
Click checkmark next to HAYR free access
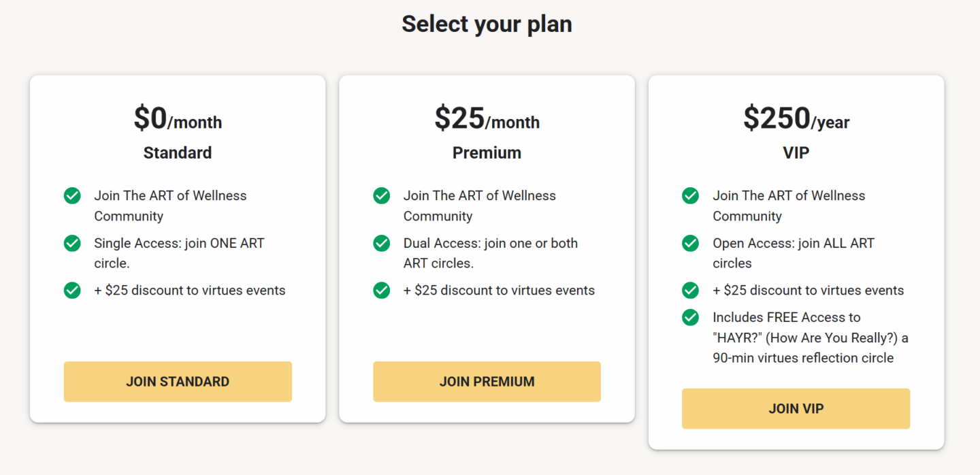[691, 318]
